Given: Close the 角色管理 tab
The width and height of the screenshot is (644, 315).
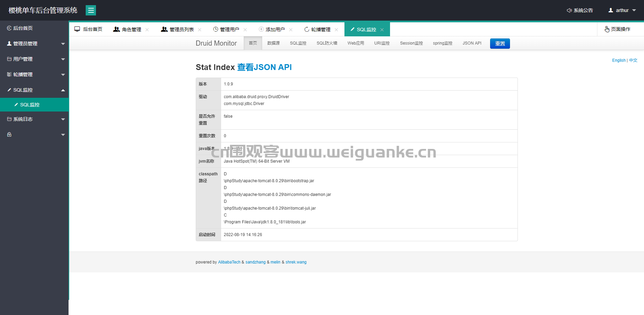Looking at the screenshot, I should pos(147,30).
